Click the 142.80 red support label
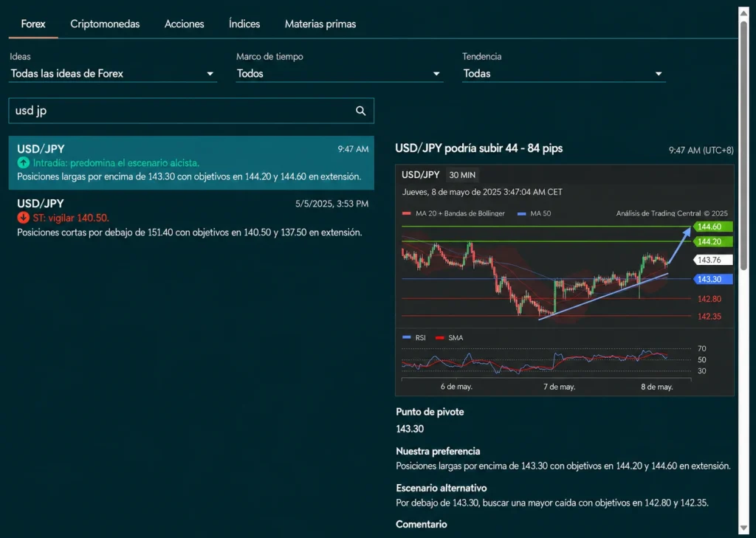Viewport: 756px width, 538px height. pyautogui.click(x=709, y=299)
